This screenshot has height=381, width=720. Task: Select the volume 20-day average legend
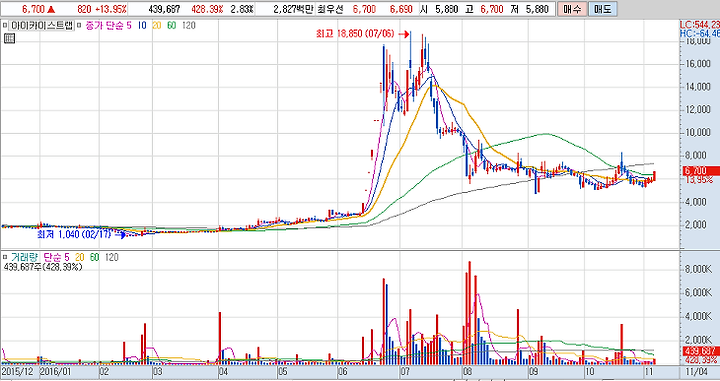79,258
